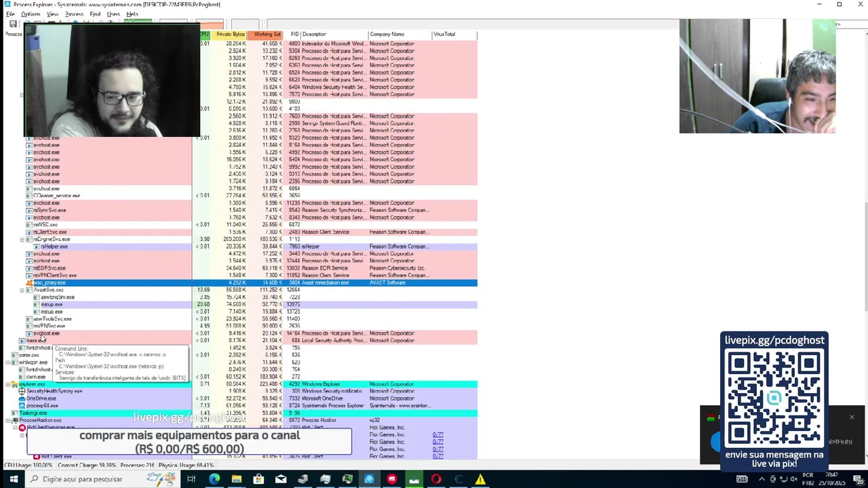Collapse the rsEngineSvc.exe process tree
Screen dimensions: 868x488
22,239
